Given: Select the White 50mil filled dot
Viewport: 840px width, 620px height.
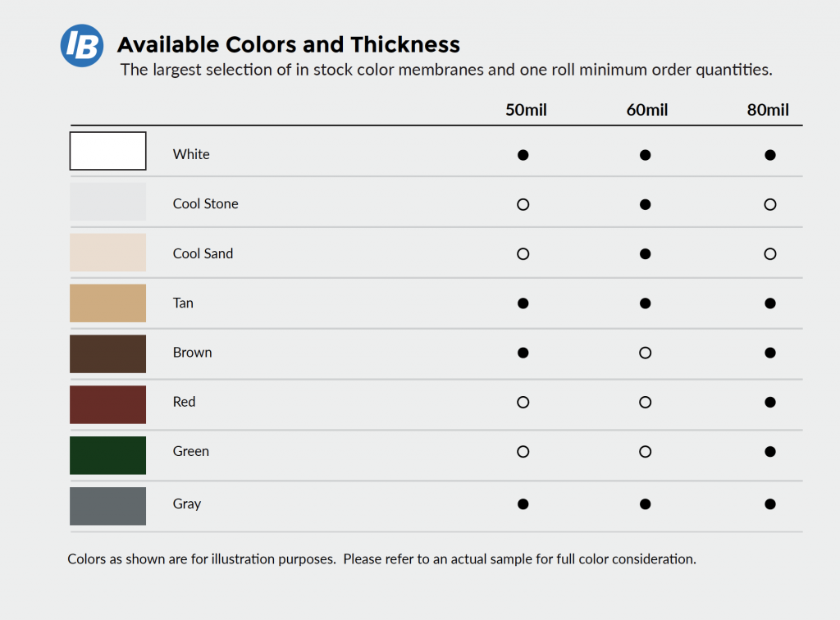Looking at the screenshot, I should tap(523, 155).
